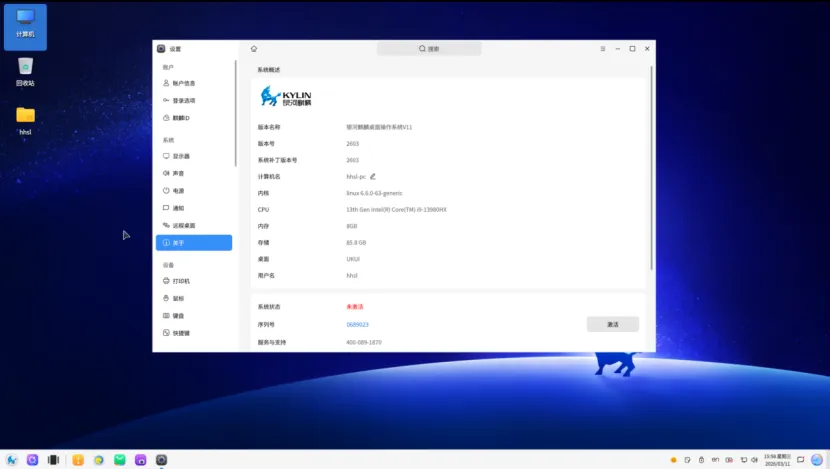Open the purple store icon in taskbar
The width and height of the screenshot is (831, 470).
[x=140, y=460]
